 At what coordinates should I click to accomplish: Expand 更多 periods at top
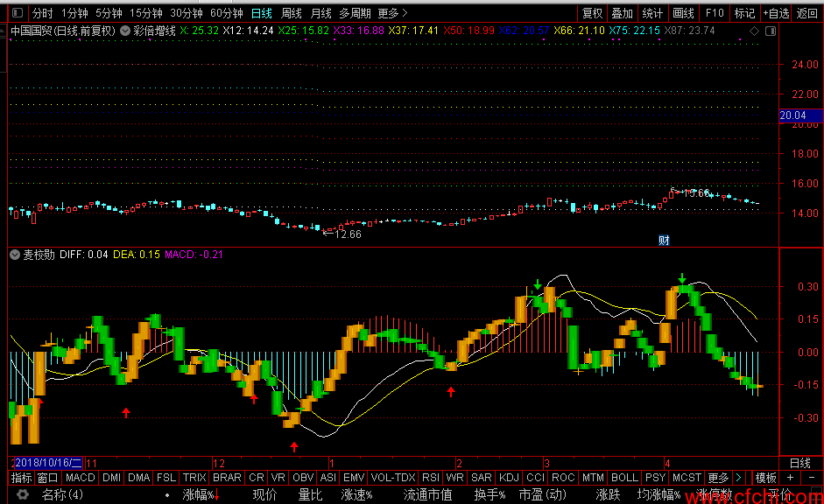click(392, 13)
